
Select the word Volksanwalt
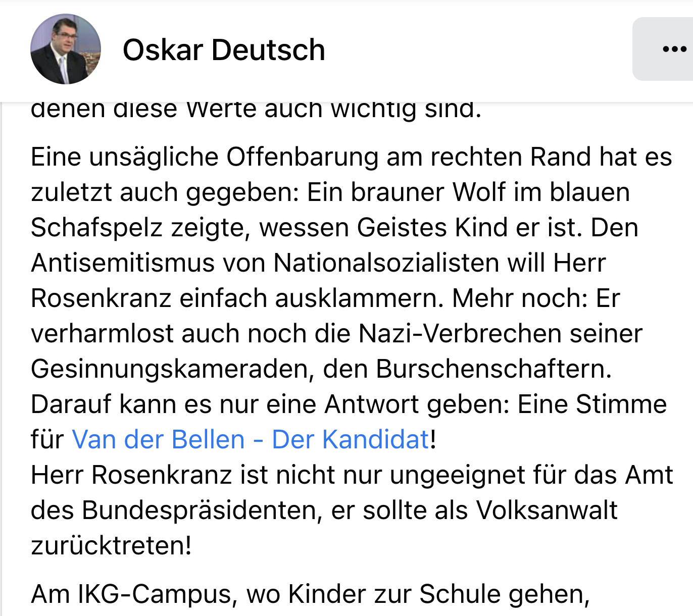(547, 510)
